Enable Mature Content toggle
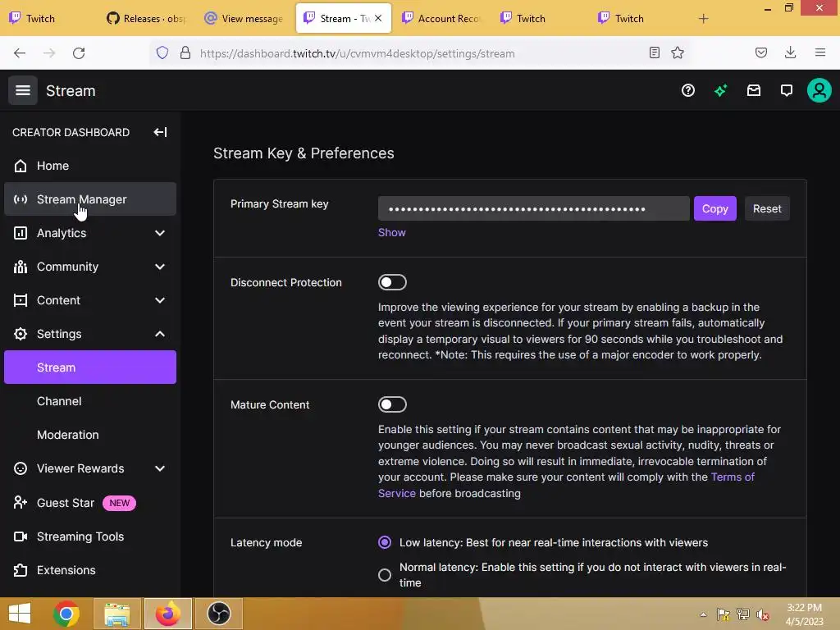The height and width of the screenshot is (630, 840). pos(392,404)
